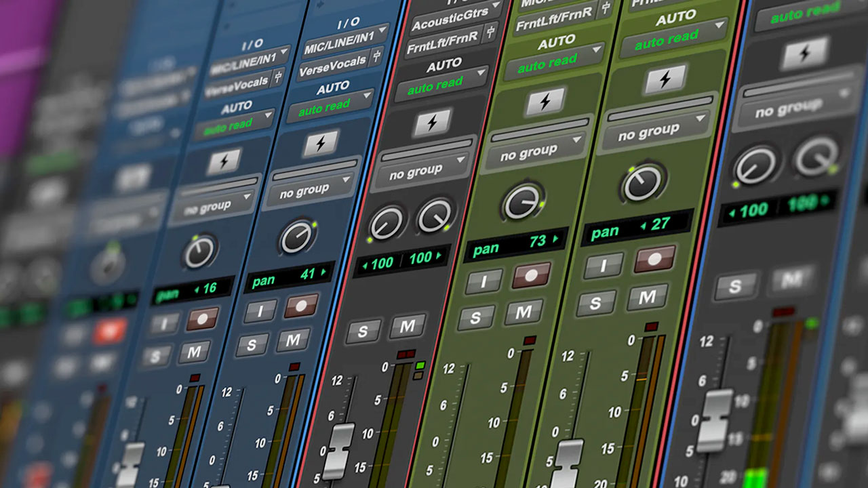Solo the pan 27 channel
Screen dimensions: 868x488
(x=597, y=303)
